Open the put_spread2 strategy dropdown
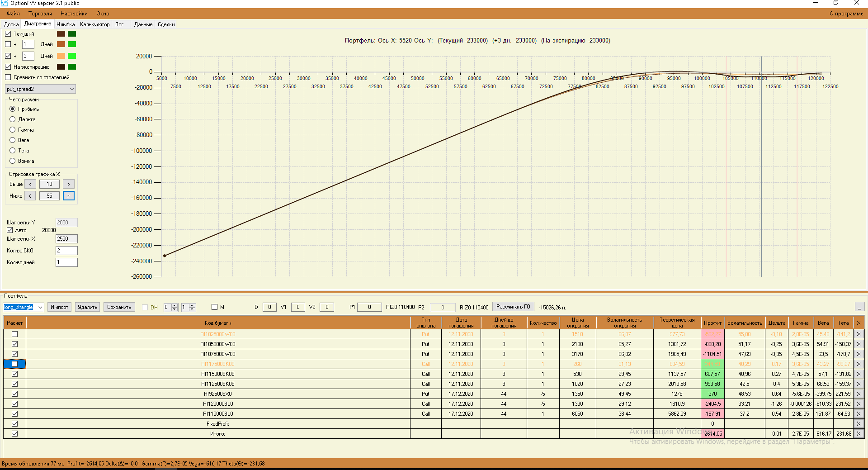This screenshot has width=868, height=470. coord(40,89)
